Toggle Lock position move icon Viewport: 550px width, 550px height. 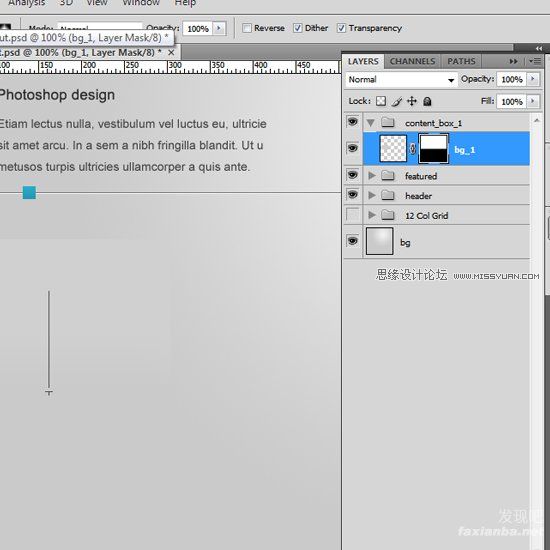(412, 101)
